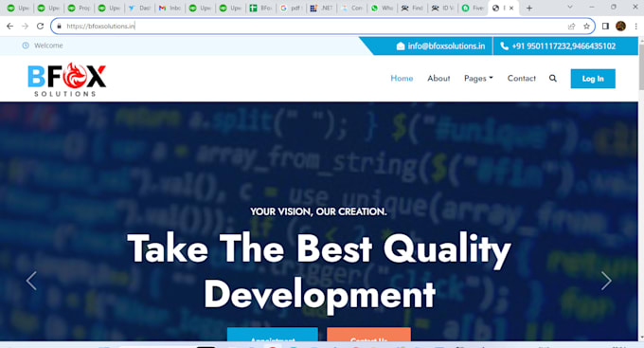644x348 pixels.
Task: Switch to the 'BFo' green sheet tab
Action: pos(260,8)
